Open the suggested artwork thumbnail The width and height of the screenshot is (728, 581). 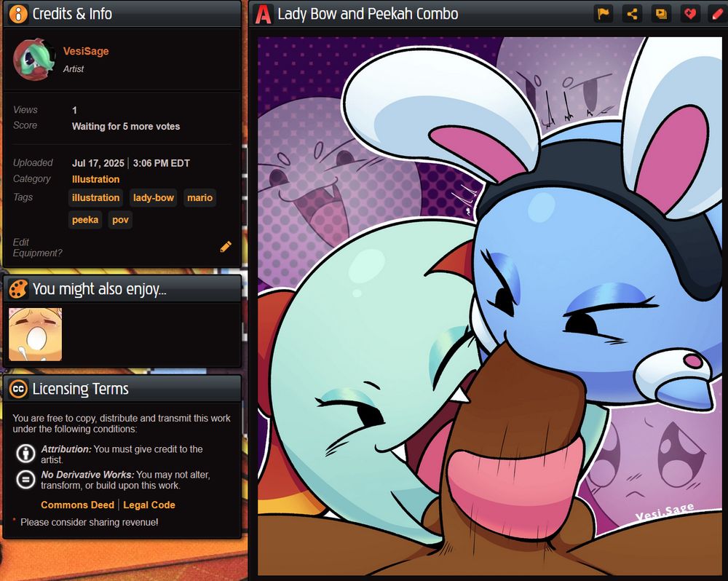(x=35, y=334)
